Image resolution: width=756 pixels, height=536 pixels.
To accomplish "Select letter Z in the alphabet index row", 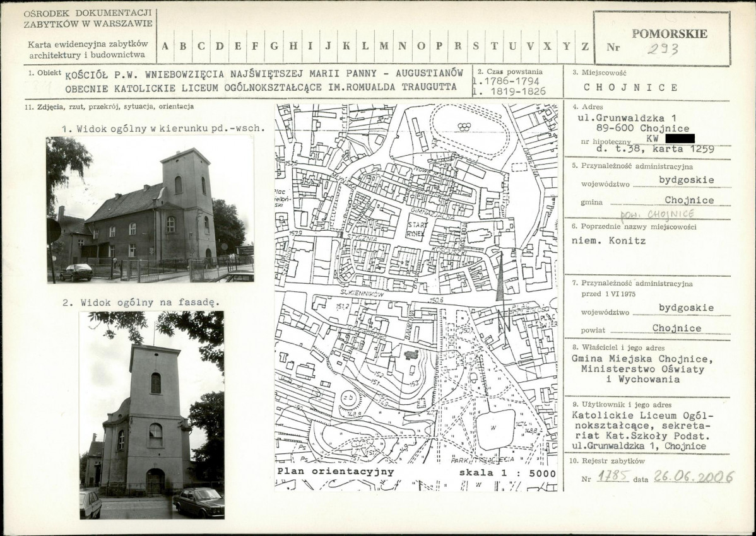I will pos(585,46).
